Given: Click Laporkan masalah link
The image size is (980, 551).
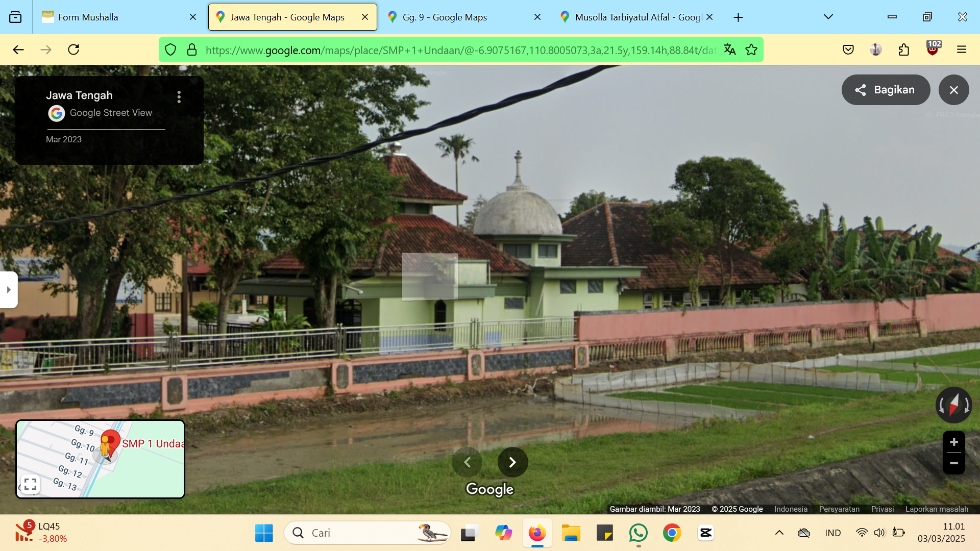Looking at the screenshot, I should point(937,509).
